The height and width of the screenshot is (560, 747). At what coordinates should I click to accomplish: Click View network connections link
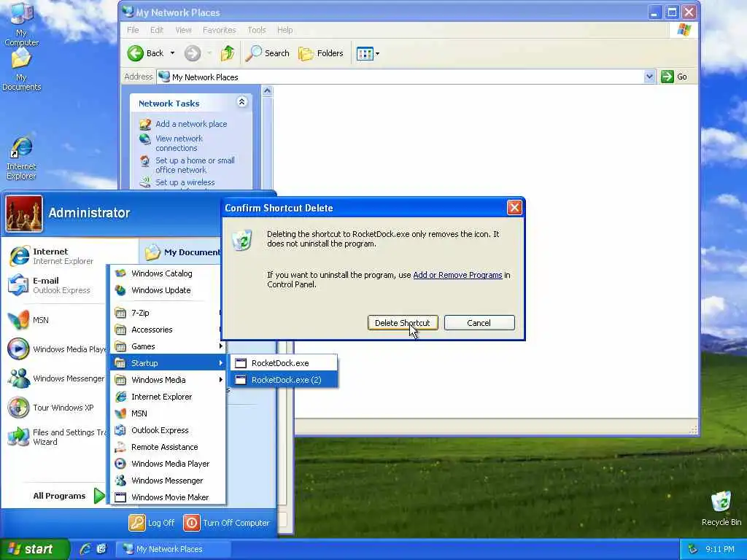click(179, 144)
